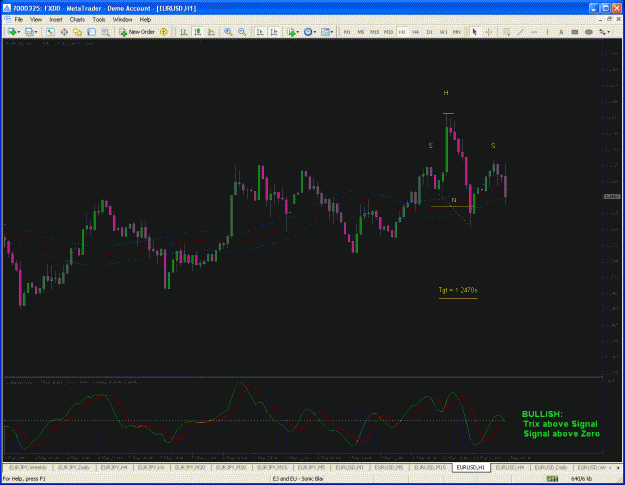Click the Profiles toolbar icon
Viewport: 625px width, 485px height.
pos(29,32)
